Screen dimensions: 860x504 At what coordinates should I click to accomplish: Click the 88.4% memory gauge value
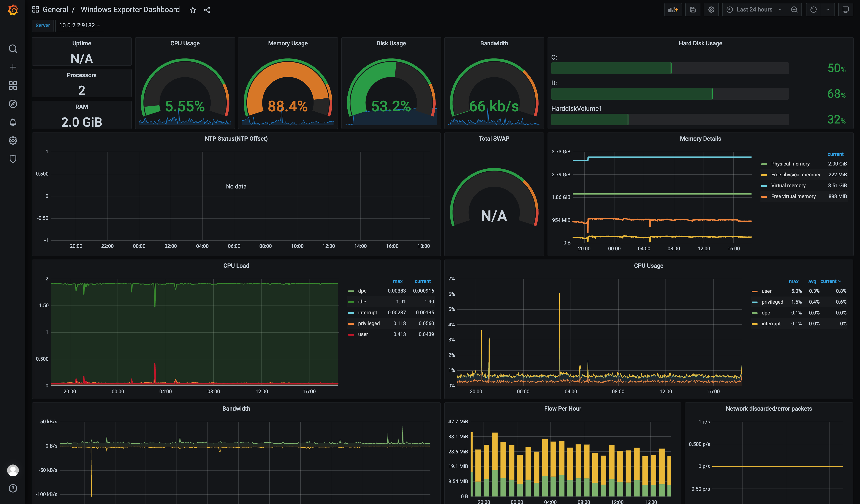tap(287, 106)
